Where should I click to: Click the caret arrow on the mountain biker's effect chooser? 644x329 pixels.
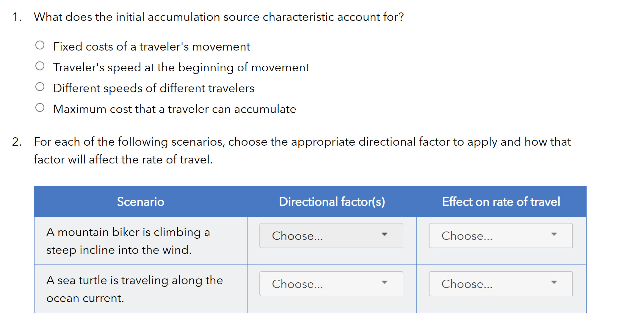coord(554,235)
